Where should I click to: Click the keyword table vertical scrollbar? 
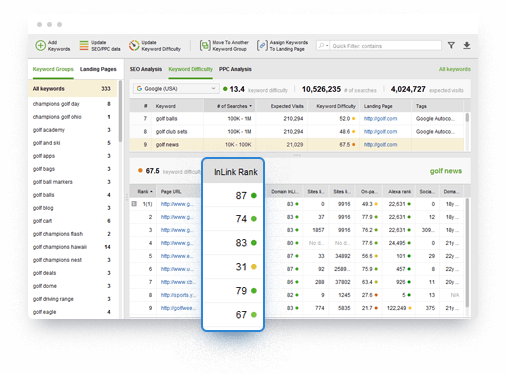point(467,117)
